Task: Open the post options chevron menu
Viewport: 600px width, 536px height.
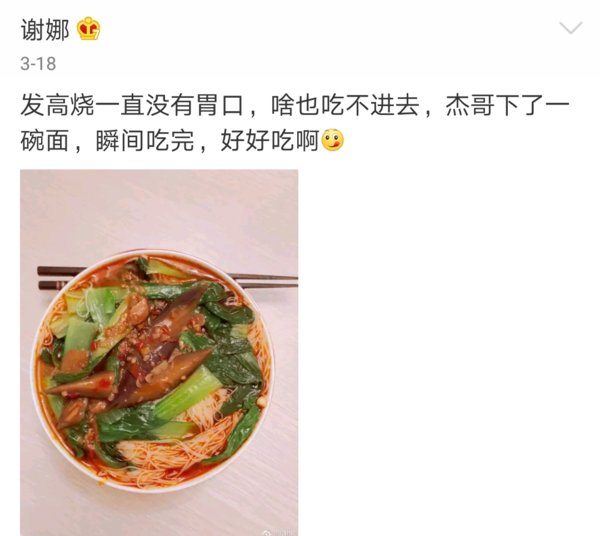Action: click(571, 28)
